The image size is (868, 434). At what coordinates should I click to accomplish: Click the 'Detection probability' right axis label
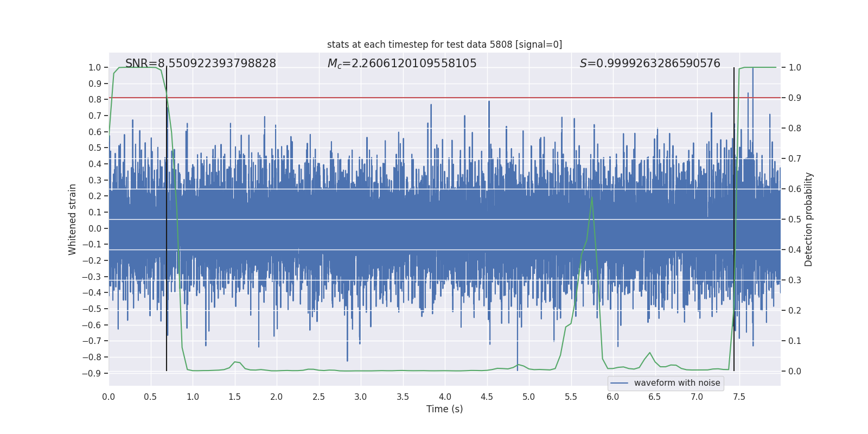coord(808,219)
